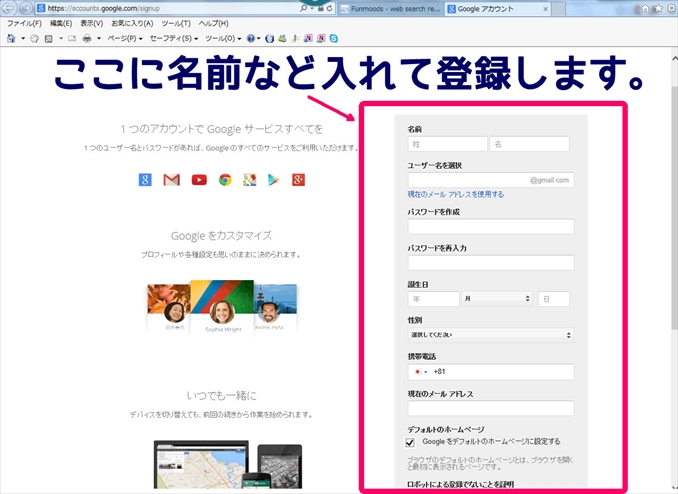Viewport: 678px width, 494px height.
Task: Click the 現在のメールアドレス input field
Action: click(491, 408)
